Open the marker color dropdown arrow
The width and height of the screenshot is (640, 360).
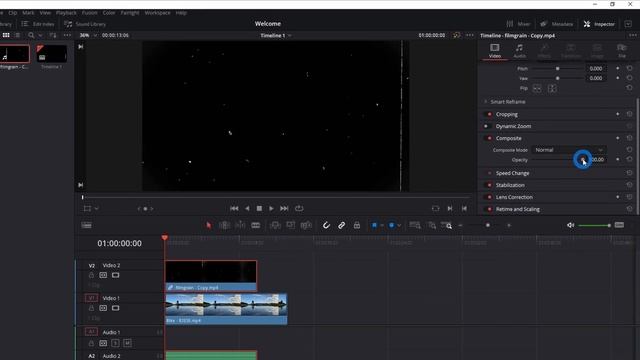(399, 225)
